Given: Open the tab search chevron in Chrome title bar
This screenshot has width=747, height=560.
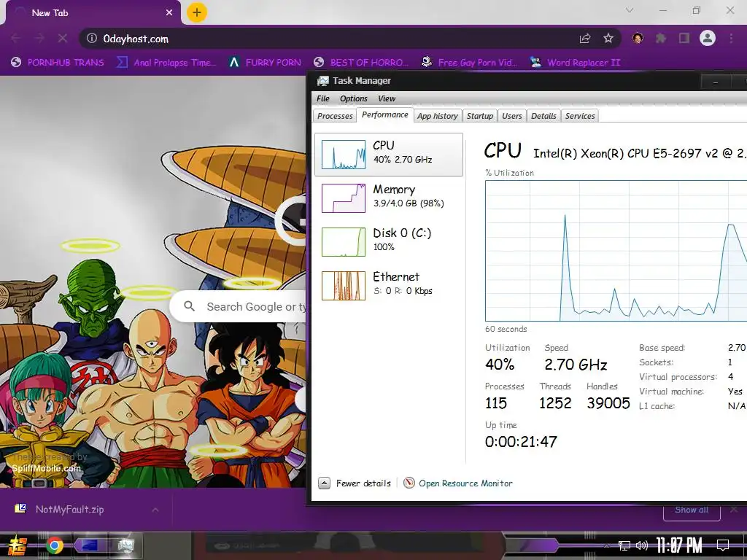Looking at the screenshot, I should 630,10.
